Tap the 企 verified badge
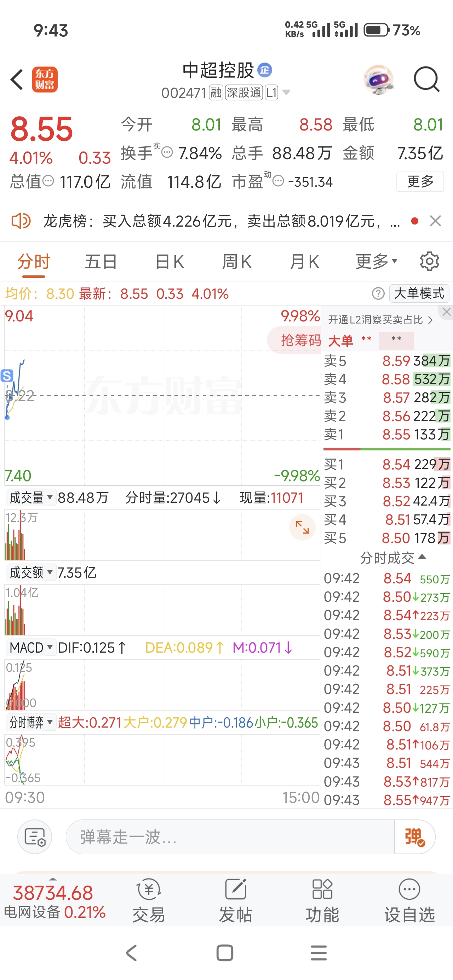This screenshot has width=453, height=980. [x=265, y=70]
